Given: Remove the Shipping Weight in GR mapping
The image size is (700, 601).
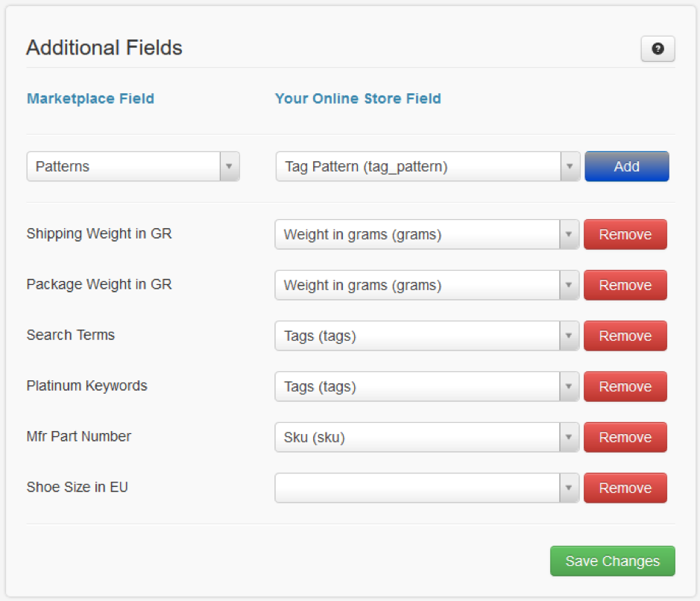Looking at the screenshot, I should click(x=625, y=234).
